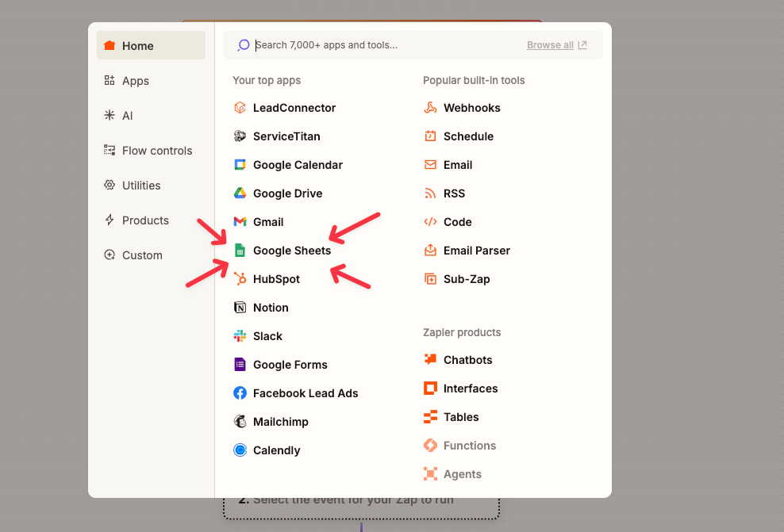Viewport: 784px width, 532px height.
Task: Select the Sub-Zap label
Action: coord(467,279)
